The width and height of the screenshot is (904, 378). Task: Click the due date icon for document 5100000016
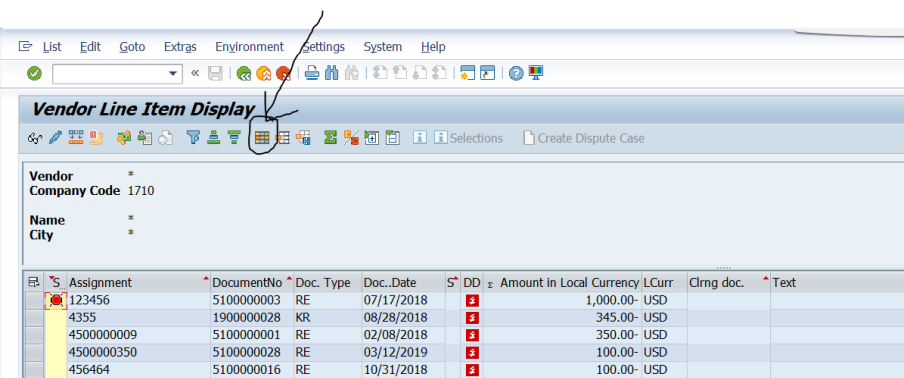click(x=472, y=369)
